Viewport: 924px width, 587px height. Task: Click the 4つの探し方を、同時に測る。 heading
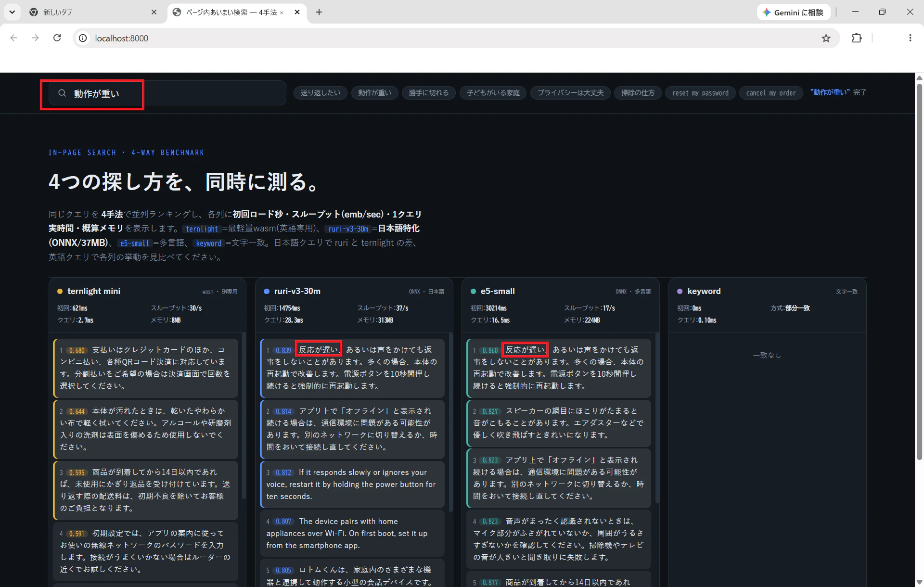coord(183,182)
